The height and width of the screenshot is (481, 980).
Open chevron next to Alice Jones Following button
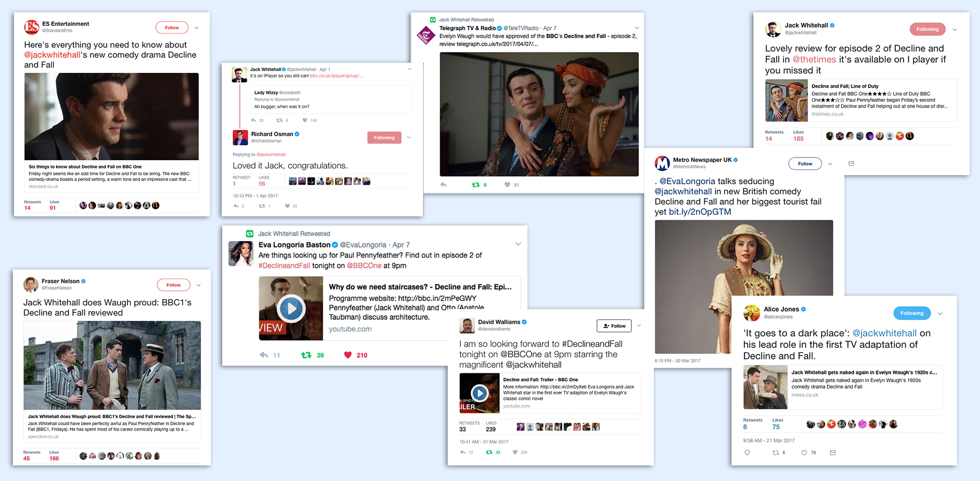(x=940, y=313)
